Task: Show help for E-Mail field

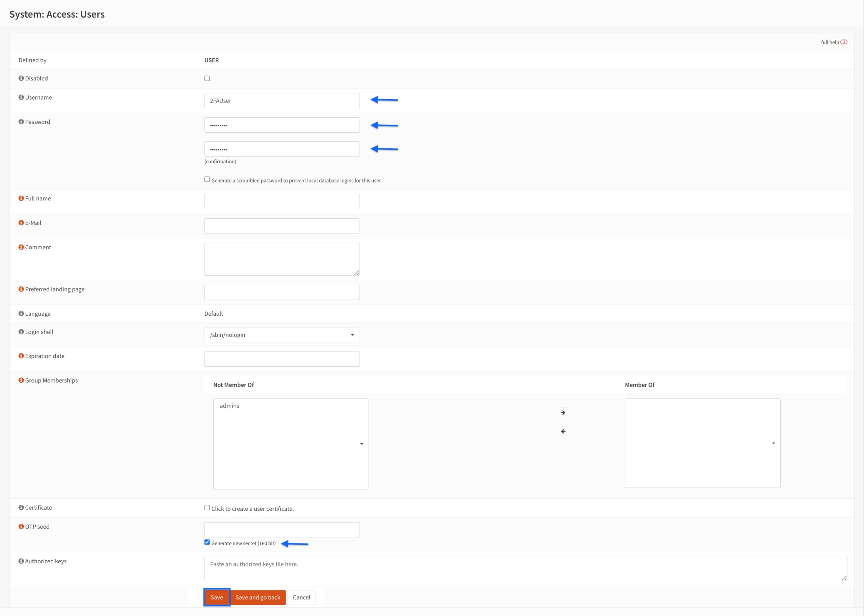Action: point(21,223)
